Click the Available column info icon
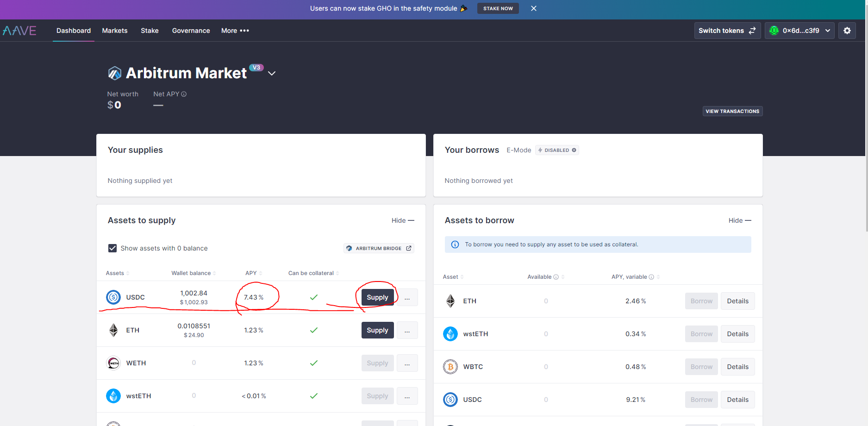This screenshot has height=426, width=868. tap(556, 277)
